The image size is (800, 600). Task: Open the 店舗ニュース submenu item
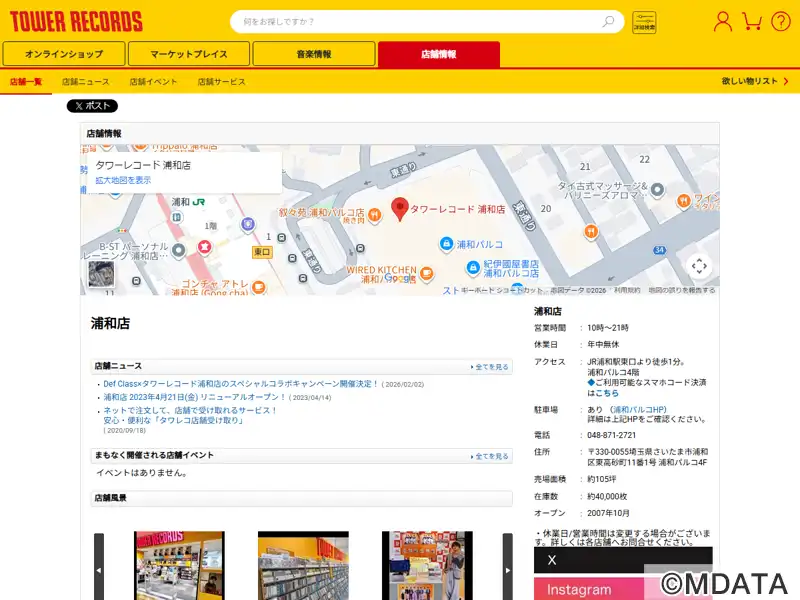[x=86, y=82]
